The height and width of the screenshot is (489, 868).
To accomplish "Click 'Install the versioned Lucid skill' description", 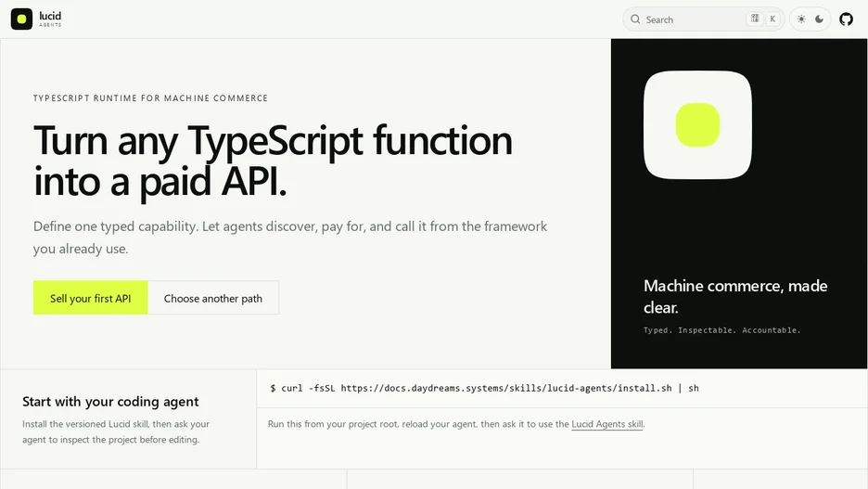I will [116, 431].
